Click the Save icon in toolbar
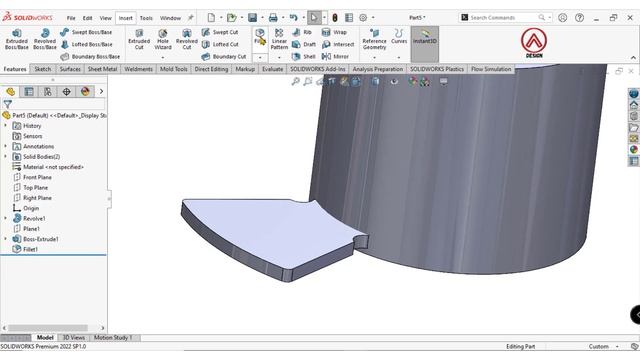This screenshot has width=640, height=360. [253, 18]
